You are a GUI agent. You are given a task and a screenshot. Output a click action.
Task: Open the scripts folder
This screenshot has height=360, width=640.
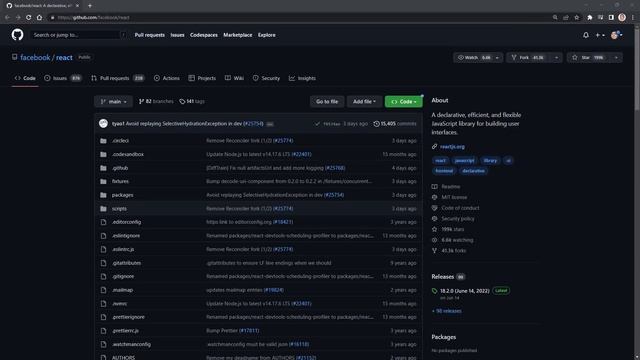[119, 209]
